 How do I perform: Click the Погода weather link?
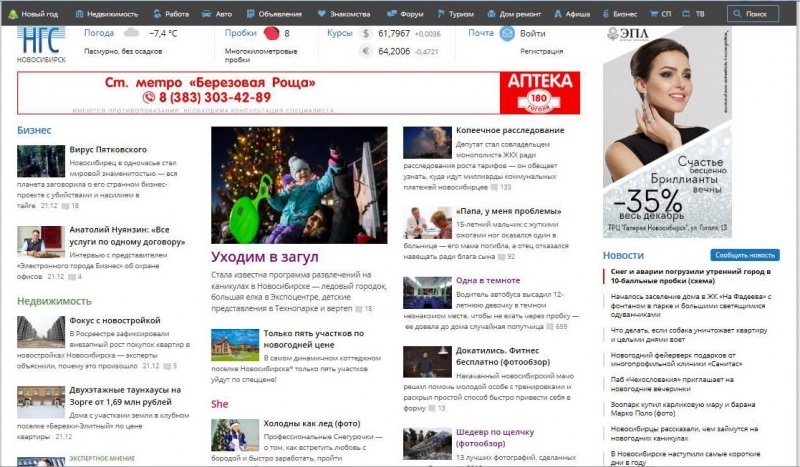(x=99, y=32)
